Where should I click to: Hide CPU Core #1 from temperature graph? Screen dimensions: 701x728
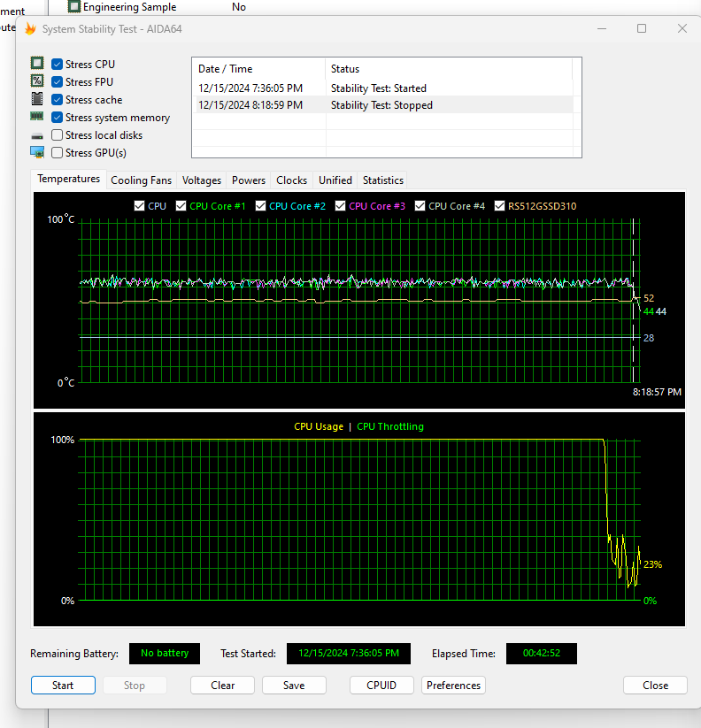click(181, 206)
